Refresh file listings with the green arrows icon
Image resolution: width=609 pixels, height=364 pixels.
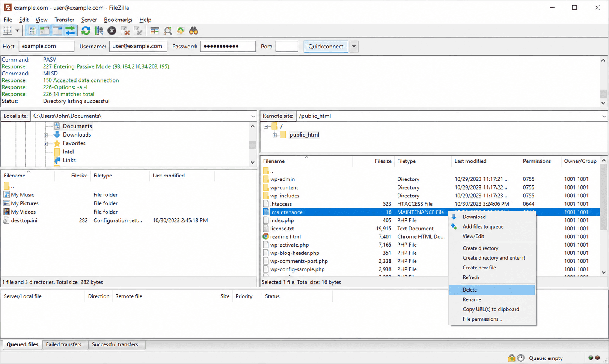86,31
